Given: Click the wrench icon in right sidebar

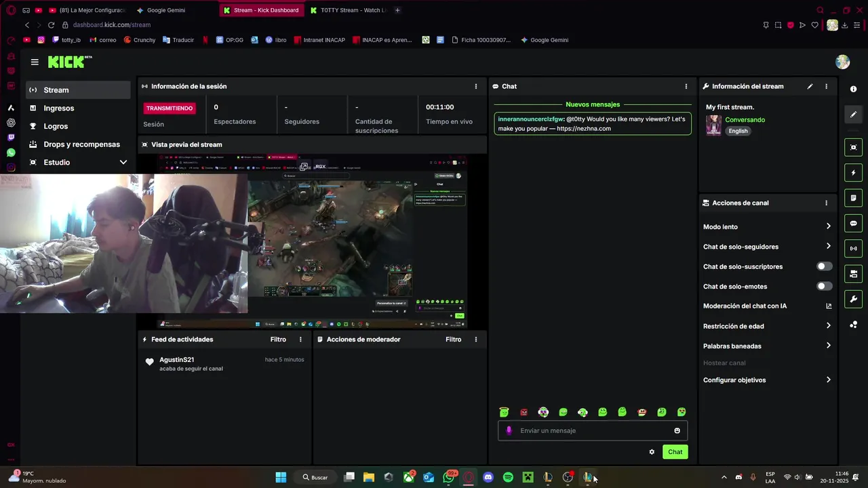Looking at the screenshot, I should (853, 299).
